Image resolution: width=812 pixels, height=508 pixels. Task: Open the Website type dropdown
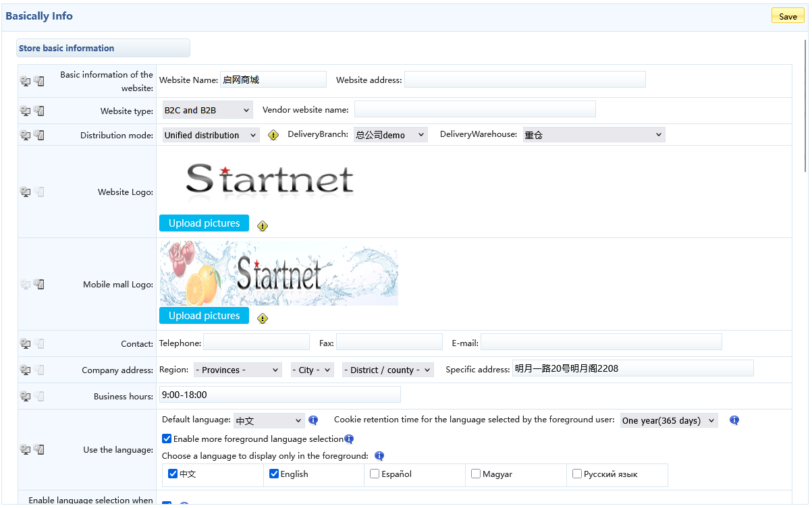click(207, 110)
